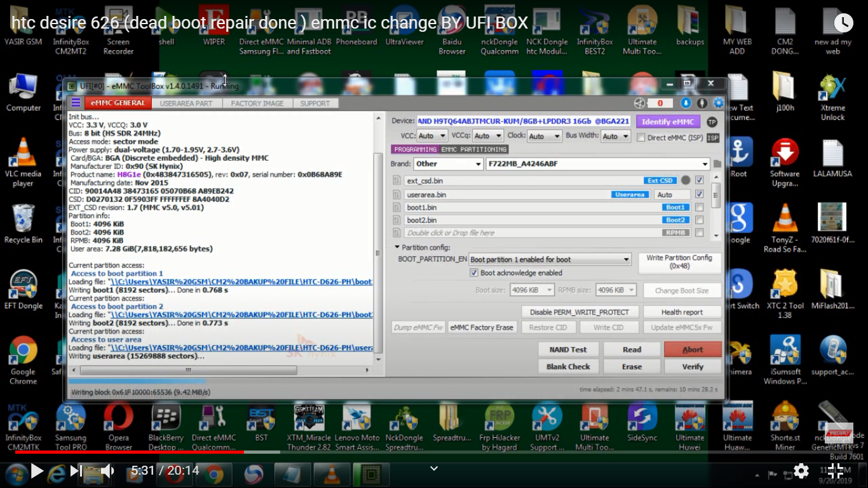Screen dimensions: 868x488
Task: Open VLC media player desktop icon
Action: (x=24, y=161)
